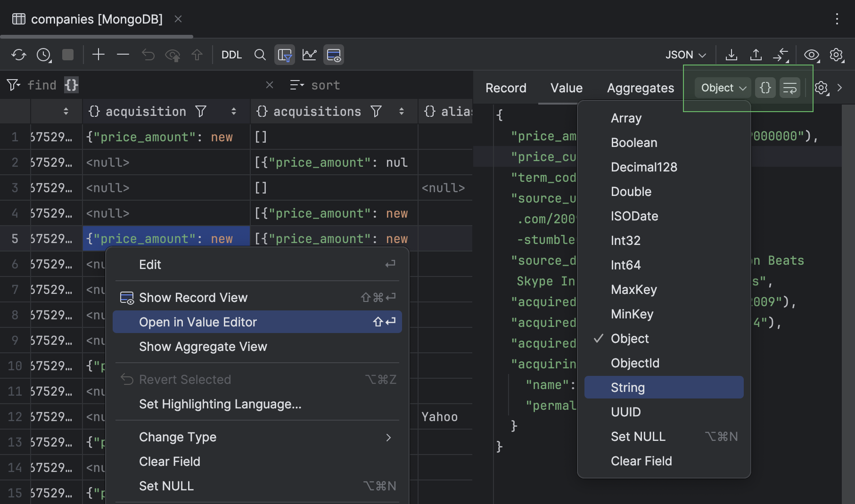Refresh the table data

click(x=19, y=54)
